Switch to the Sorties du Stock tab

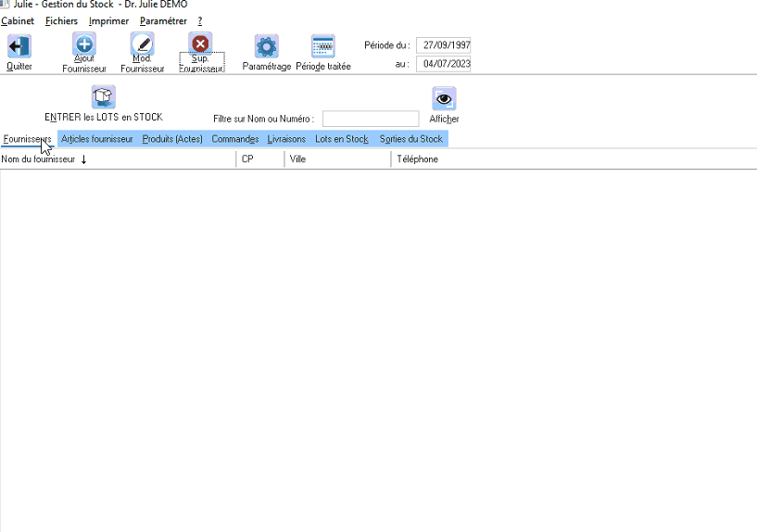410,139
